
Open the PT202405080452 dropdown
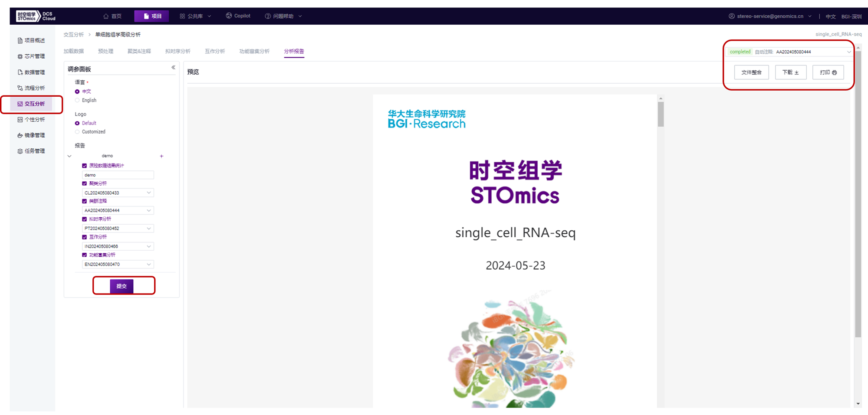tap(118, 228)
